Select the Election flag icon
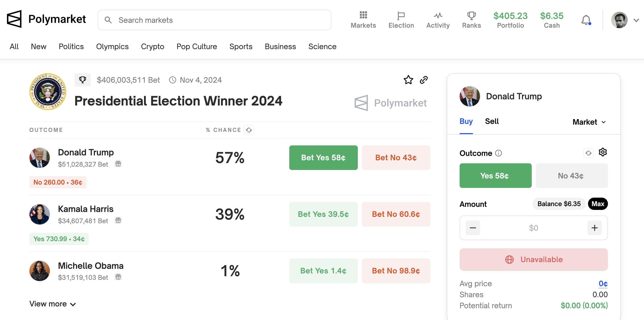644x320 pixels. (401, 15)
